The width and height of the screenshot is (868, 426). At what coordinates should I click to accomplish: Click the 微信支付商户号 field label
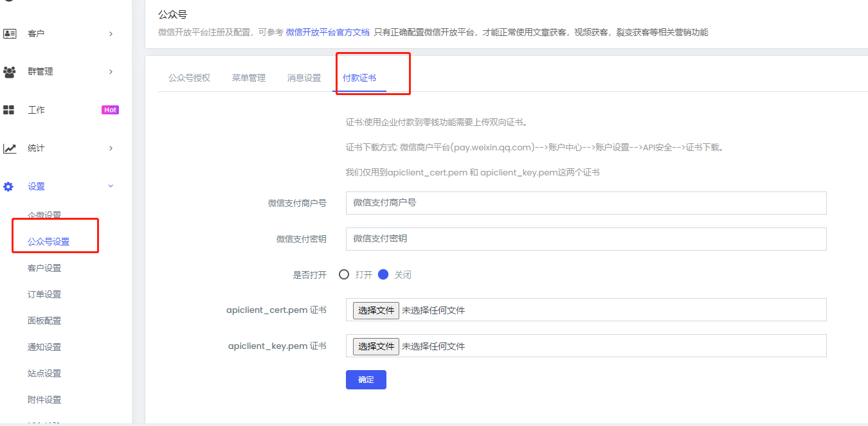pyautogui.click(x=297, y=203)
